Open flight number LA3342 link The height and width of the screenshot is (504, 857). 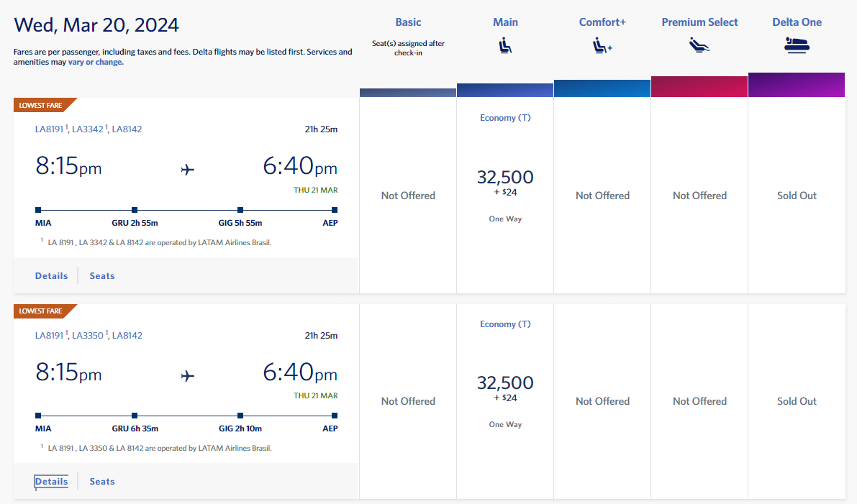tap(88, 129)
